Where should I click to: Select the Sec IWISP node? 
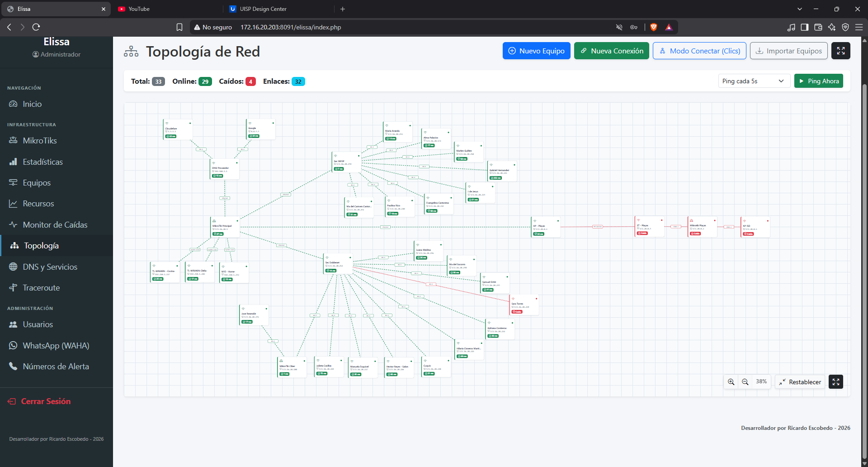[x=347, y=162]
